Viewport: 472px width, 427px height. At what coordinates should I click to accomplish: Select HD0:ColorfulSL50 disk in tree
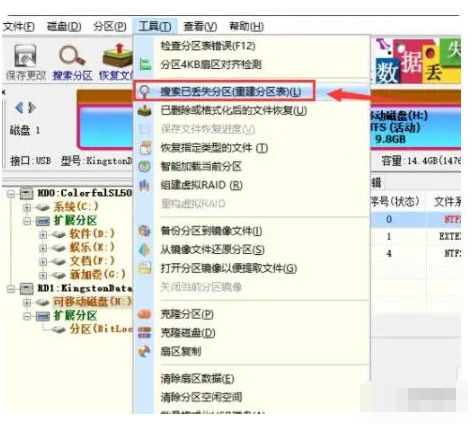pyautogui.click(x=84, y=193)
